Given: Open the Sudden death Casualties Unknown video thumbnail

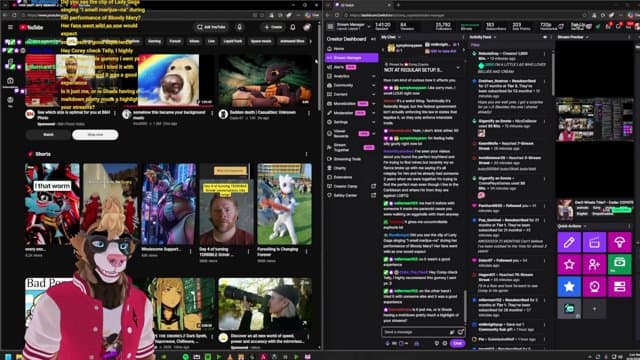Looking at the screenshot, I should pos(265,80).
